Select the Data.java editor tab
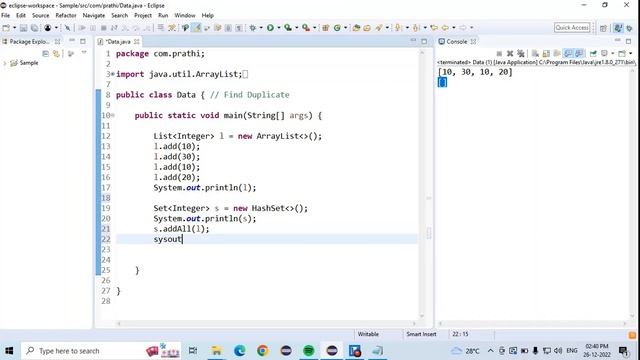Screen dimensions: 640x360 [118, 42]
